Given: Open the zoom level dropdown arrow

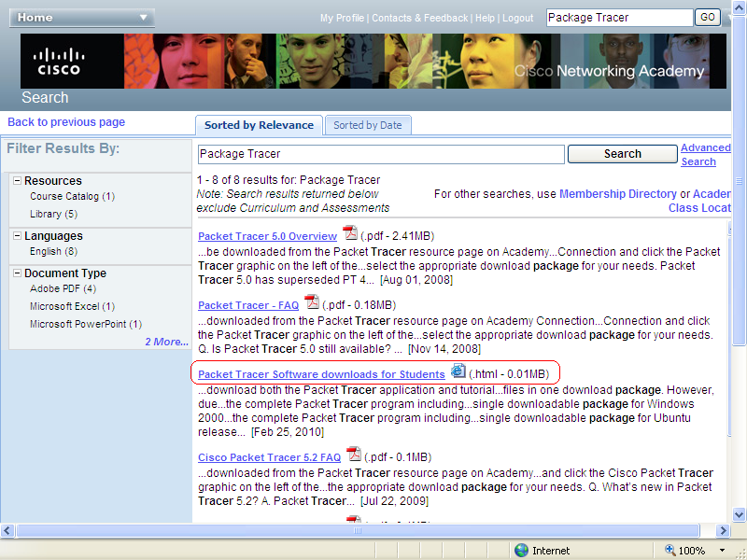Looking at the screenshot, I should 722,551.
